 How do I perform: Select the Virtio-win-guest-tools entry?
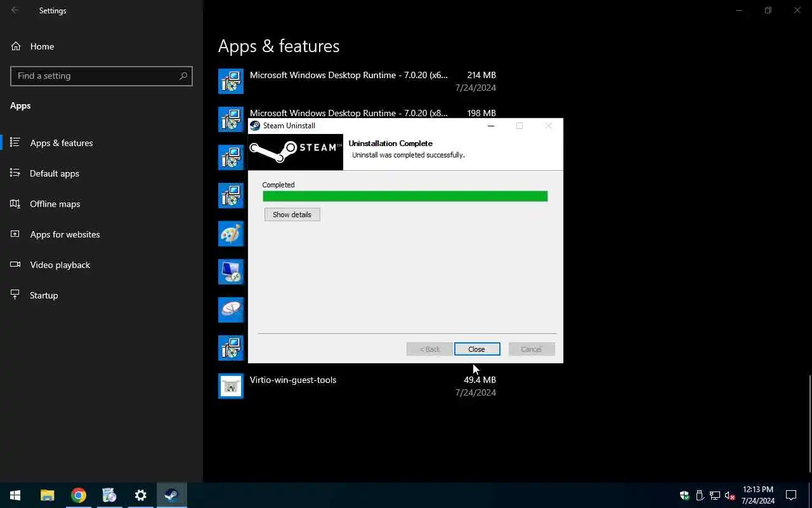pos(357,386)
